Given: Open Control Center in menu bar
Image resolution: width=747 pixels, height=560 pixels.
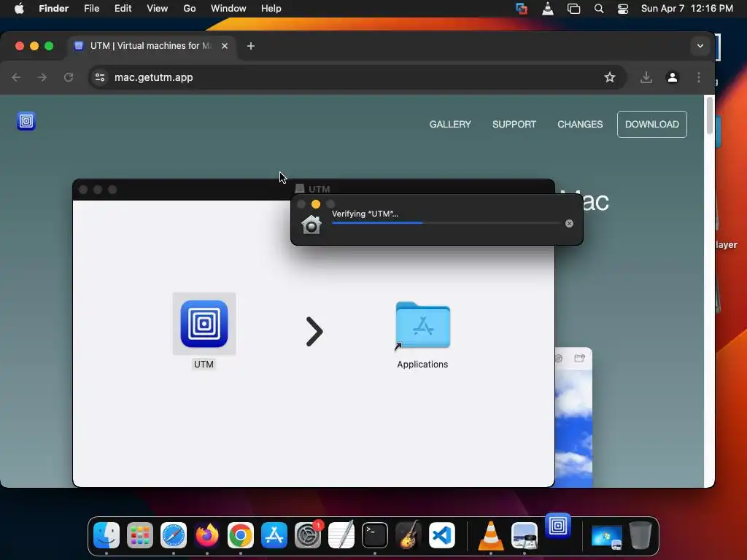Looking at the screenshot, I should [623, 9].
